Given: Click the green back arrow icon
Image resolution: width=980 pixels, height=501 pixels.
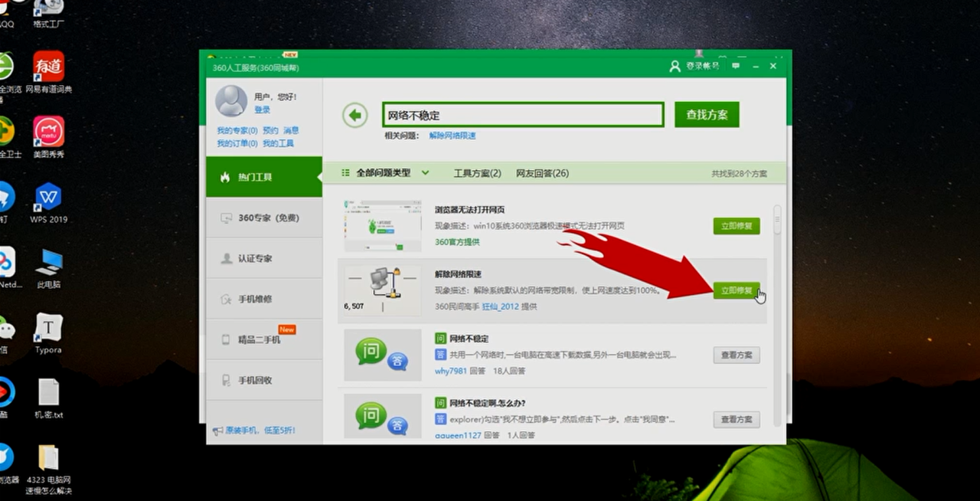Looking at the screenshot, I should tap(354, 116).
